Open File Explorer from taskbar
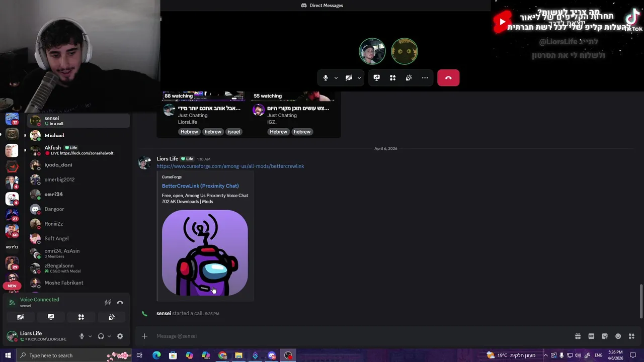 [239, 355]
